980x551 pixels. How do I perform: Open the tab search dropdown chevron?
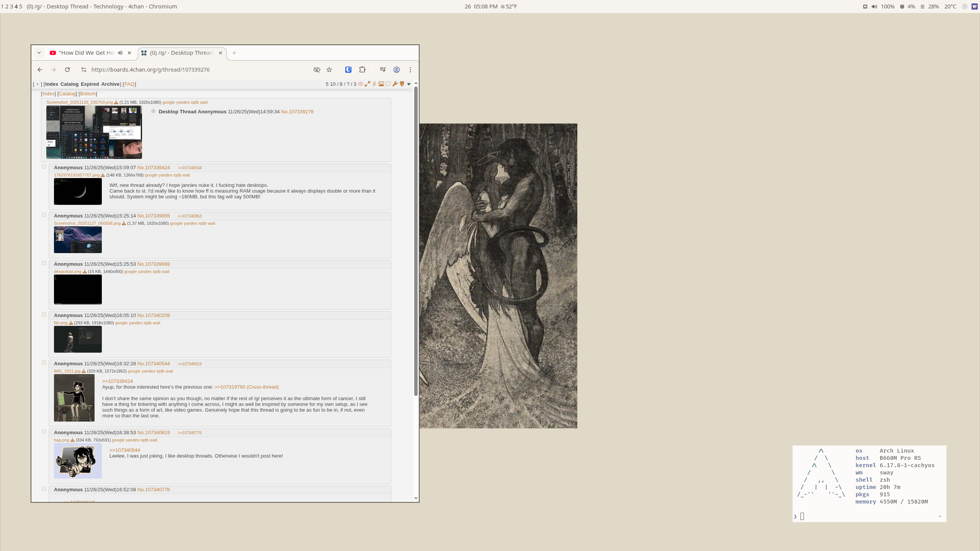tap(39, 53)
